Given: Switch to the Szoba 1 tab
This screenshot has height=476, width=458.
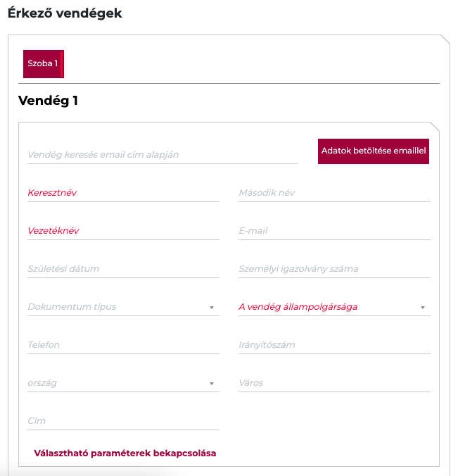Looking at the screenshot, I should click(x=43, y=63).
